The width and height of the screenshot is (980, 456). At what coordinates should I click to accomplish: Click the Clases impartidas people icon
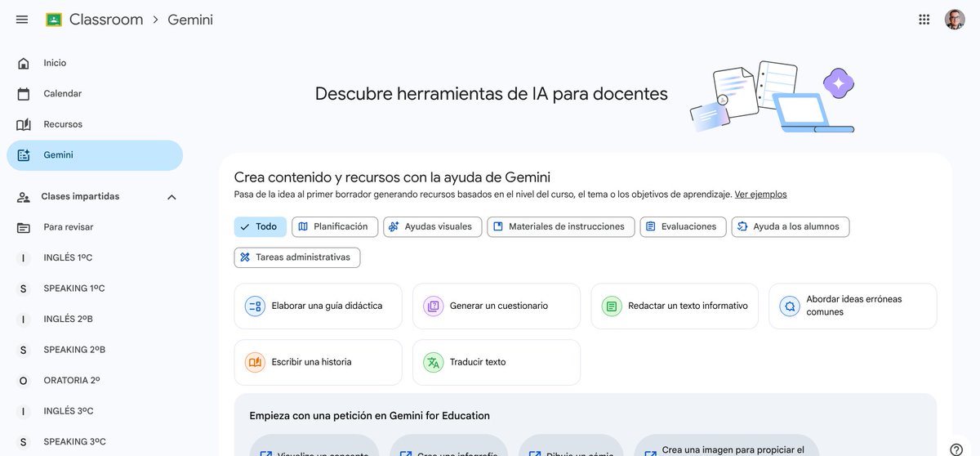point(24,197)
